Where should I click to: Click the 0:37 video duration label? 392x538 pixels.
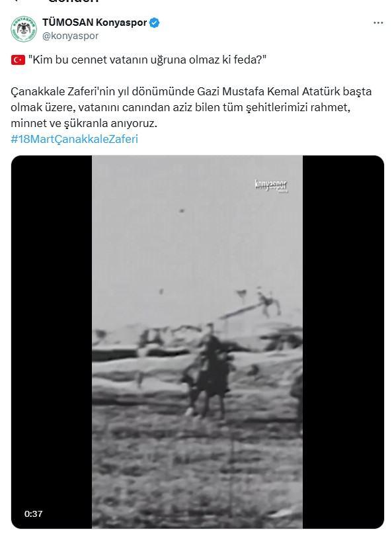33,514
